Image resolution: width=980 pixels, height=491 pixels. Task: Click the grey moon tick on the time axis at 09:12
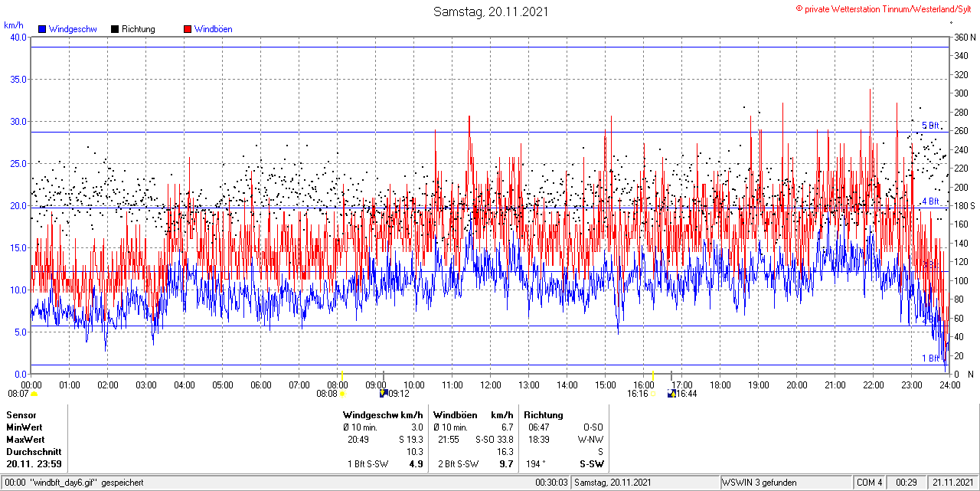click(383, 374)
